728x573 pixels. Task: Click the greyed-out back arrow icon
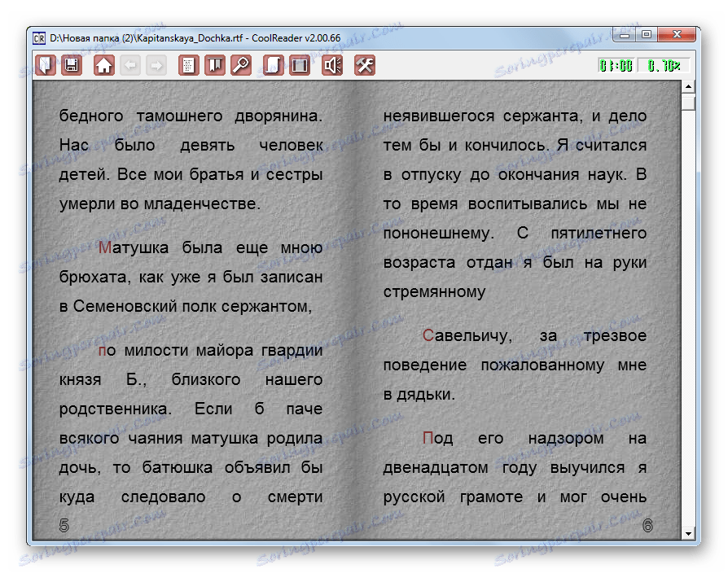tap(130, 65)
